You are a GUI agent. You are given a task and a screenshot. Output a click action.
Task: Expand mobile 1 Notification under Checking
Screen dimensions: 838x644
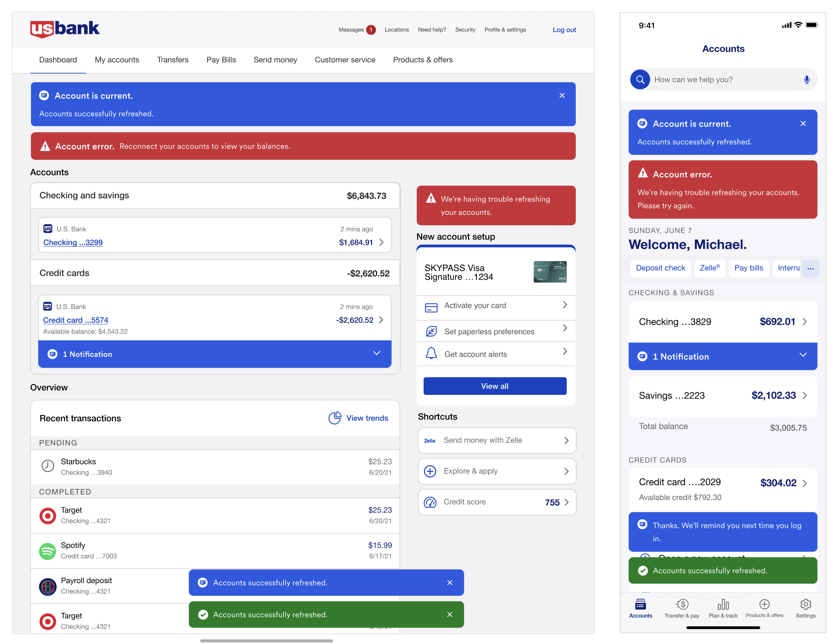click(x=803, y=356)
